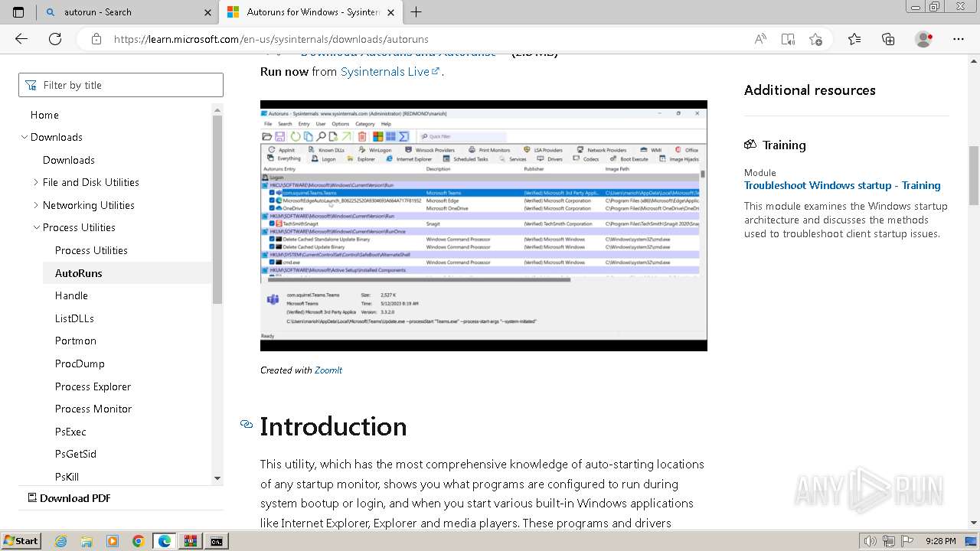
Task: Click the browser address bar URL
Action: click(271, 39)
